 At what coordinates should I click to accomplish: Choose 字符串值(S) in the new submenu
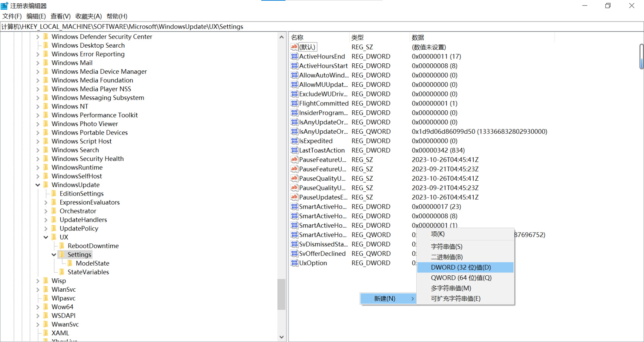(x=465, y=247)
